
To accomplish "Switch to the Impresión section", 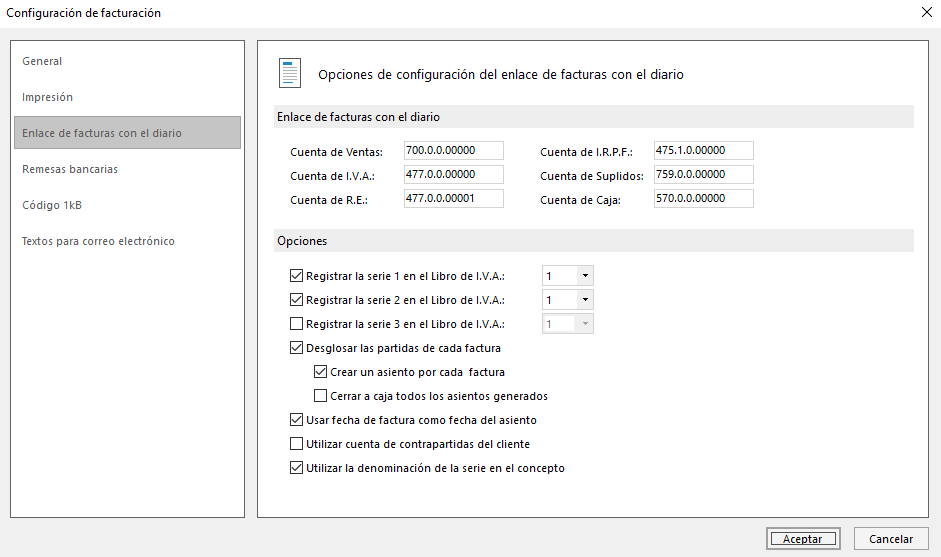I will coord(127,97).
